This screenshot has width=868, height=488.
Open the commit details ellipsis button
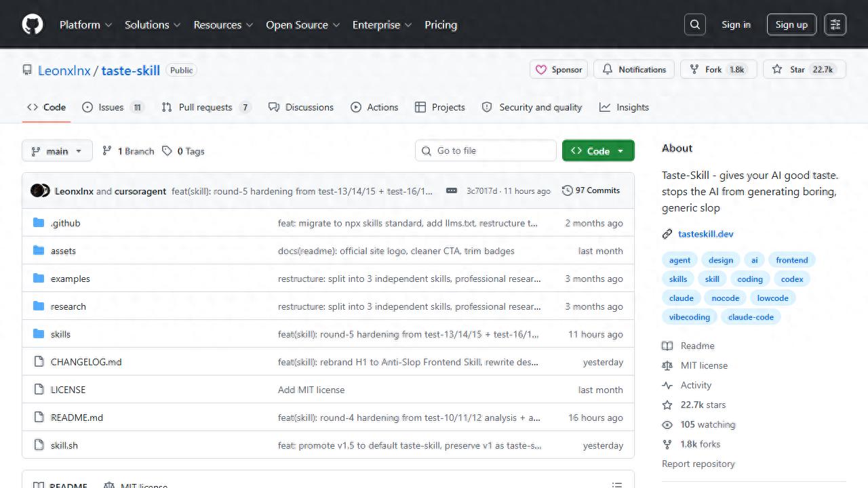452,190
